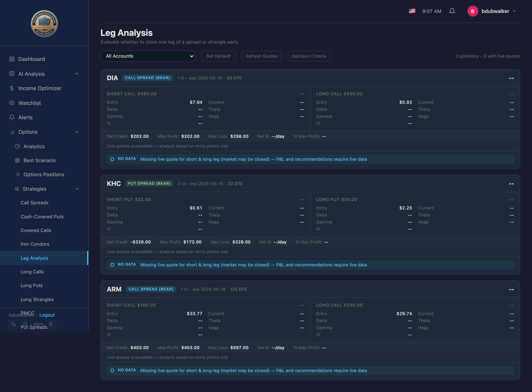The width and height of the screenshot is (532, 392).
Task: Open Long Strangles strategy page
Action: click(37, 299)
